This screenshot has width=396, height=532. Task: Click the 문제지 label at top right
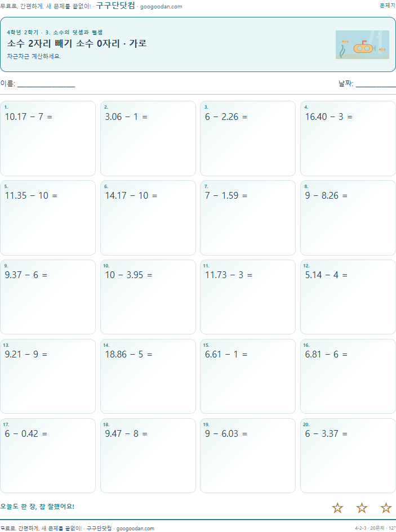pos(388,6)
